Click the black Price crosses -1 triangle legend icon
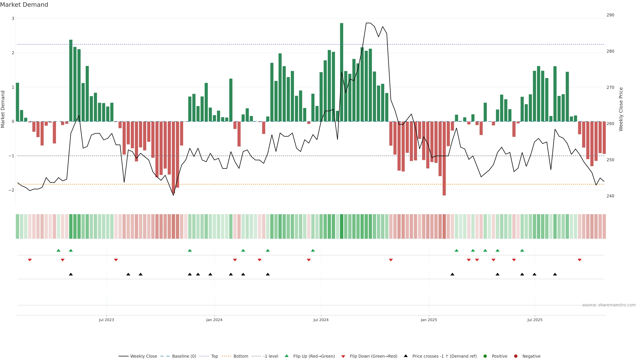The image size is (644, 362). (x=406, y=356)
